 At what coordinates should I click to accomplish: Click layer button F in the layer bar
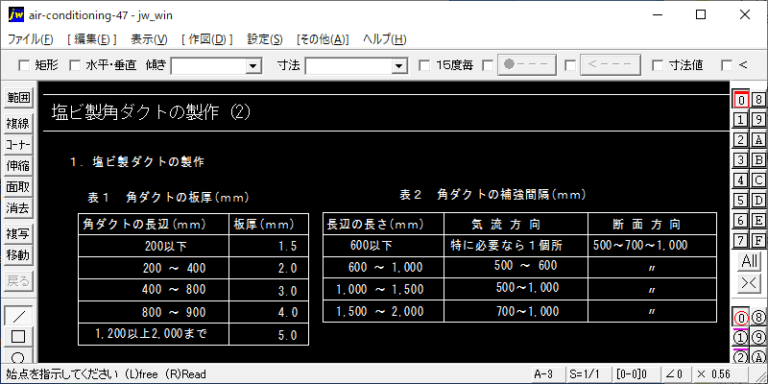758,240
